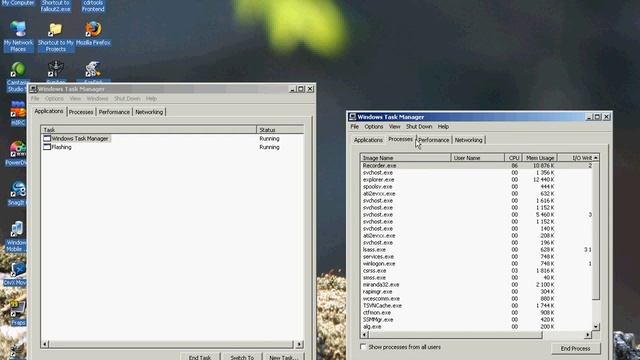Viewport: 640px width, 360px height.
Task: Select the PowerDVD desktop icon
Action: (17, 153)
